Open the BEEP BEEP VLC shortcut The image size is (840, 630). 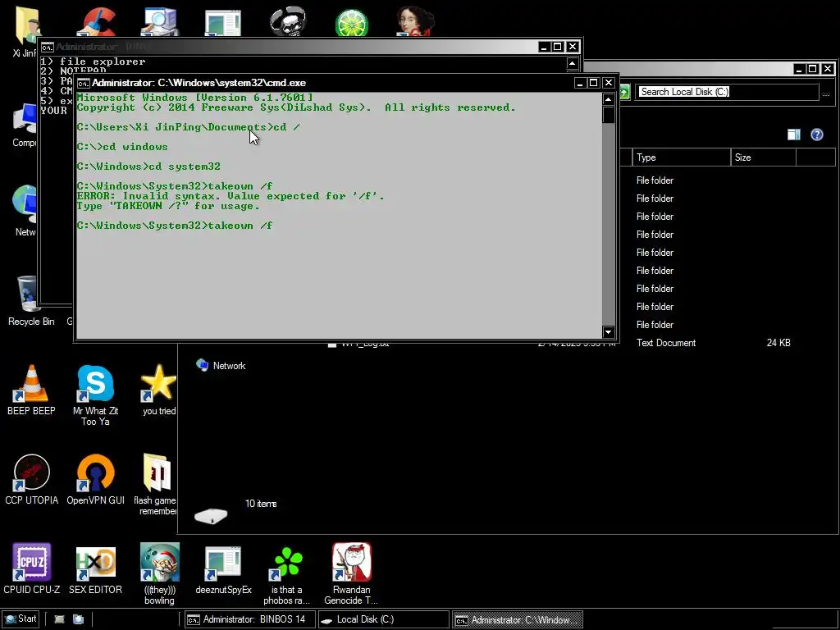pos(31,390)
